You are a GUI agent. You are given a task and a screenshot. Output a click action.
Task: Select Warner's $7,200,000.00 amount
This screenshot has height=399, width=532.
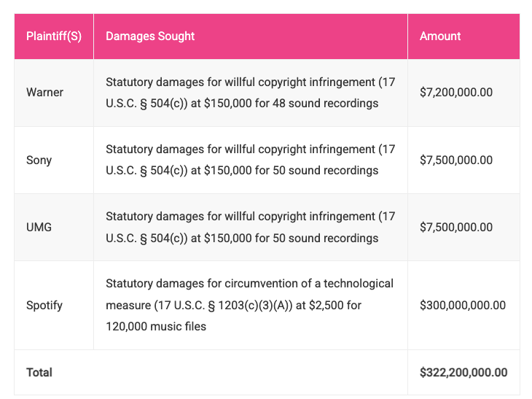pos(456,93)
